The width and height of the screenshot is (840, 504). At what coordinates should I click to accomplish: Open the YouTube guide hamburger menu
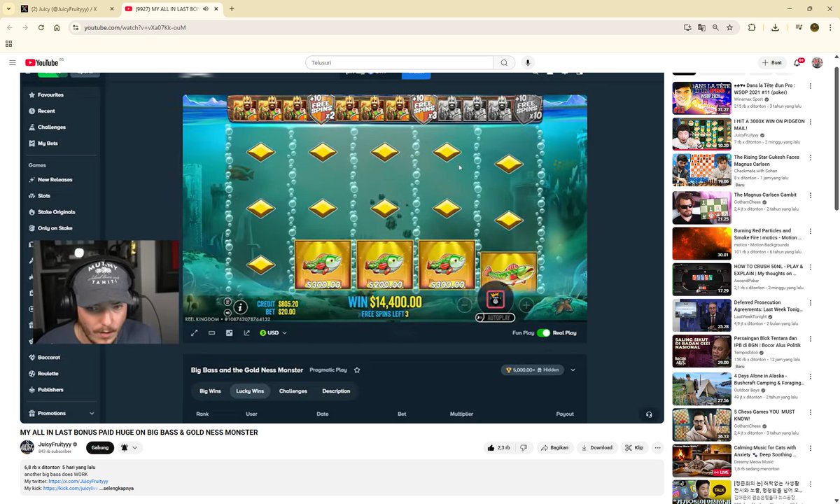[x=12, y=63]
